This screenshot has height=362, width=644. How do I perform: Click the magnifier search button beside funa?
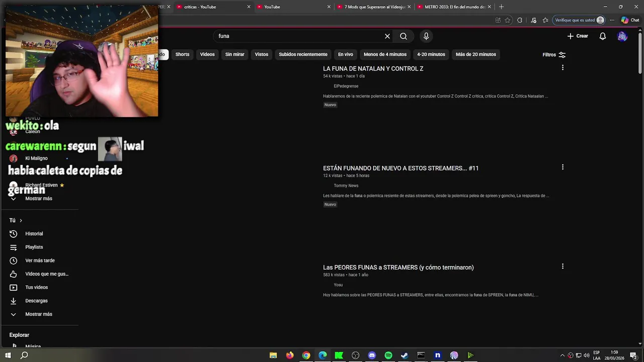click(404, 36)
